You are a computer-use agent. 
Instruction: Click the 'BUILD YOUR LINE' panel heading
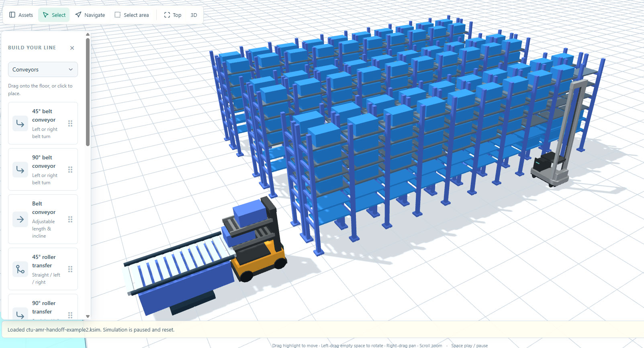(32, 48)
